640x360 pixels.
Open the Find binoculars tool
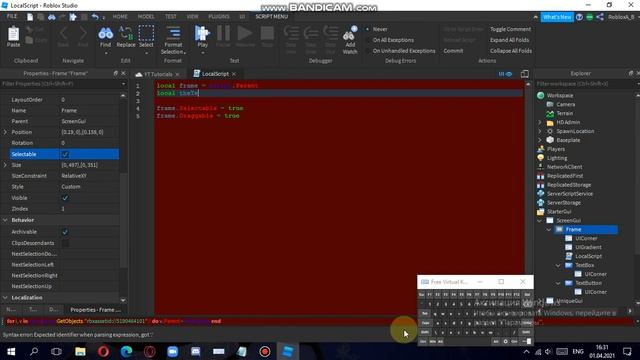(x=105, y=34)
